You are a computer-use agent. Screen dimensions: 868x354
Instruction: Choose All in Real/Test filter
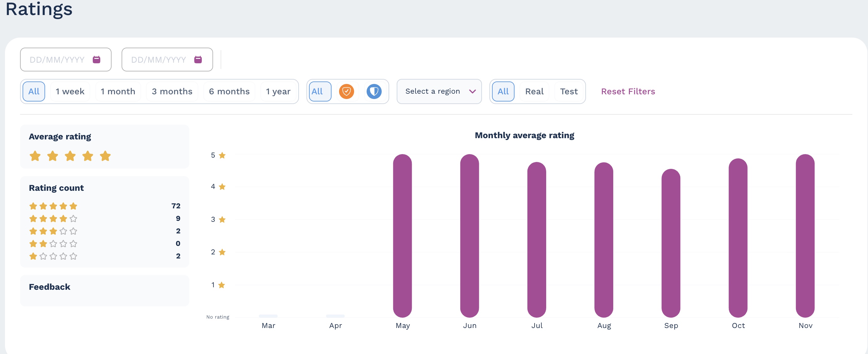click(x=503, y=91)
